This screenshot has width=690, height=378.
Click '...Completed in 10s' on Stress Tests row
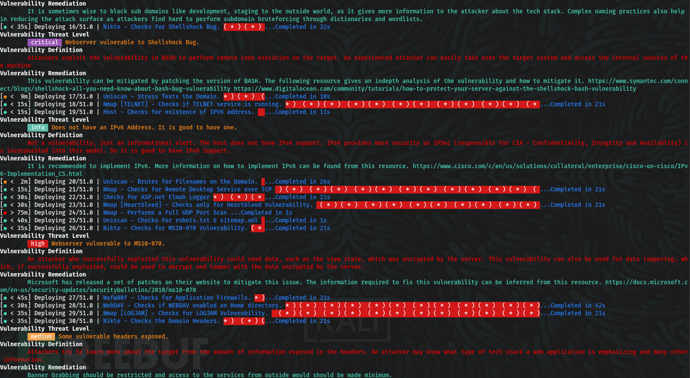(297, 96)
